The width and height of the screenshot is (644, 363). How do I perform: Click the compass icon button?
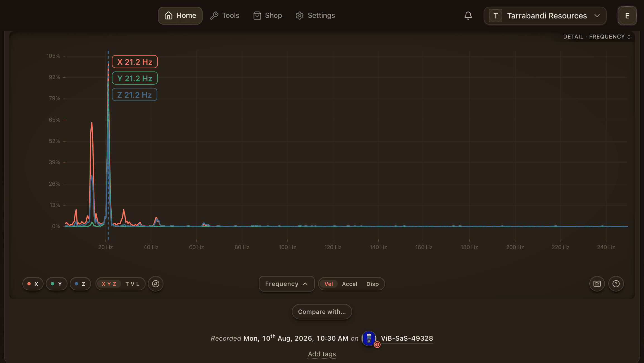click(x=156, y=284)
